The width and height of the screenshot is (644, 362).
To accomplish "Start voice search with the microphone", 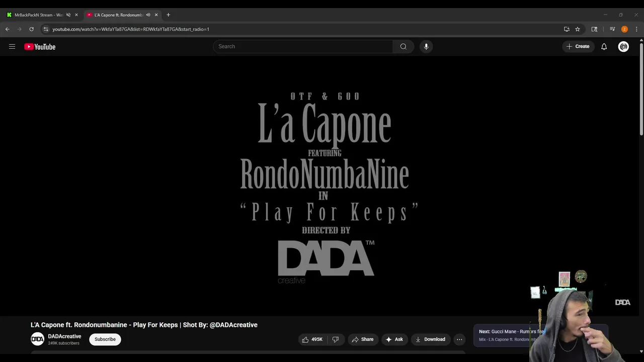I will (426, 46).
